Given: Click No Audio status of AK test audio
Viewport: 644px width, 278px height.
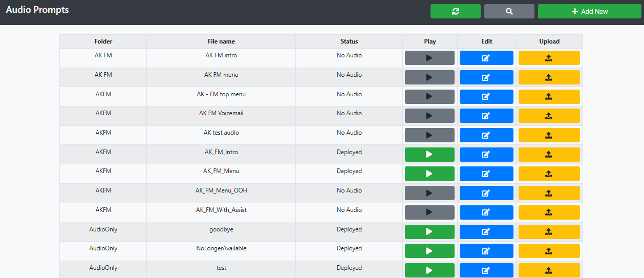Looking at the screenshot, I should click(349, 133).
